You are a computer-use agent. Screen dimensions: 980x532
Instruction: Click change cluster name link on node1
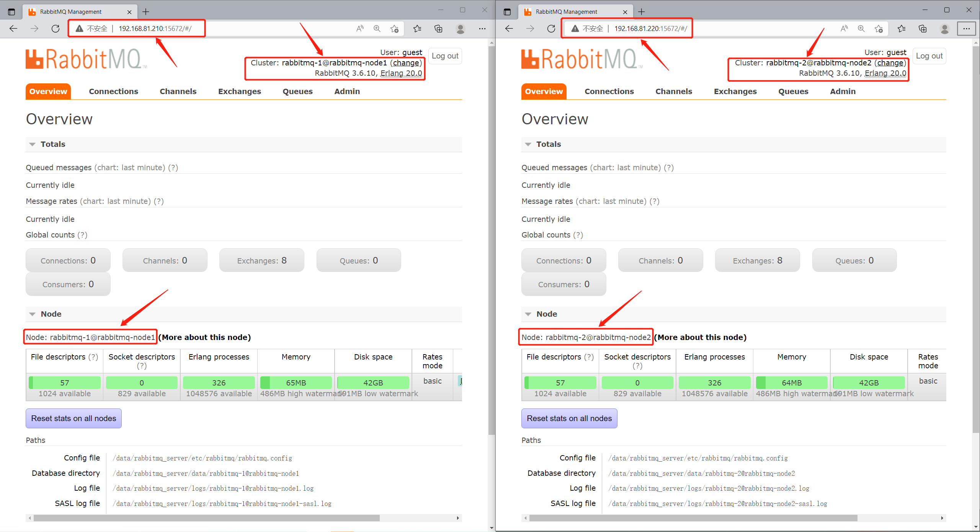click(x=406, y=63)
